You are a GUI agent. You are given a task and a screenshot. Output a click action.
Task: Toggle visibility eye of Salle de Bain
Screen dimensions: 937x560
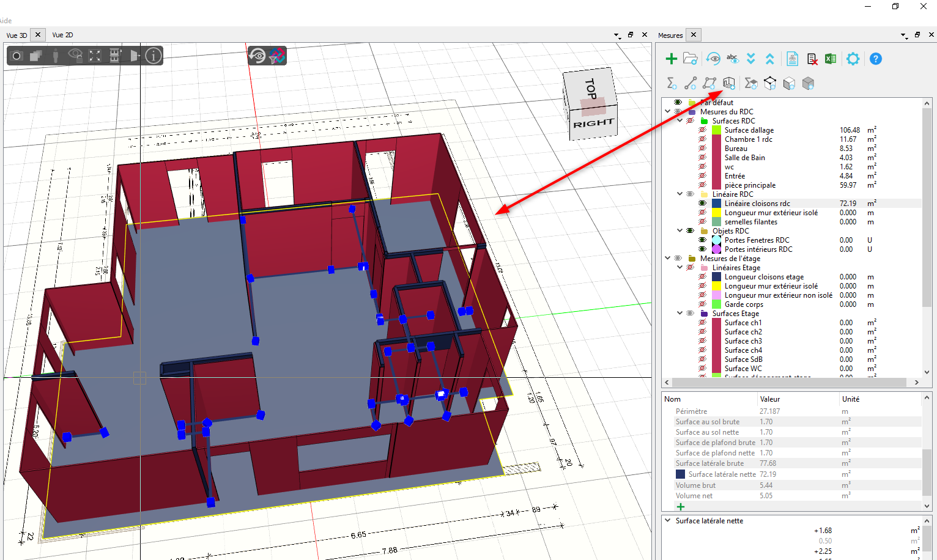pos(702,157)
